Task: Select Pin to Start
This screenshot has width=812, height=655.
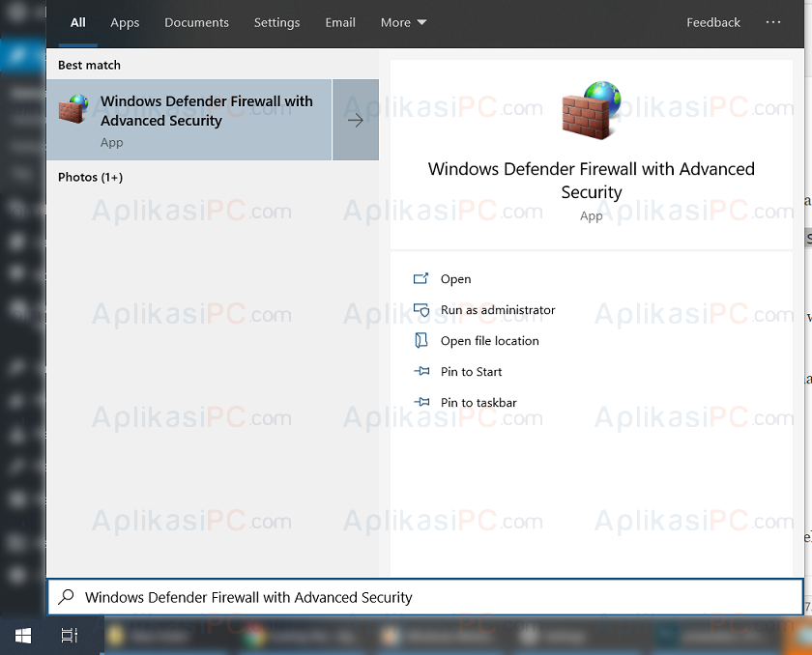Action: [471, 372]
